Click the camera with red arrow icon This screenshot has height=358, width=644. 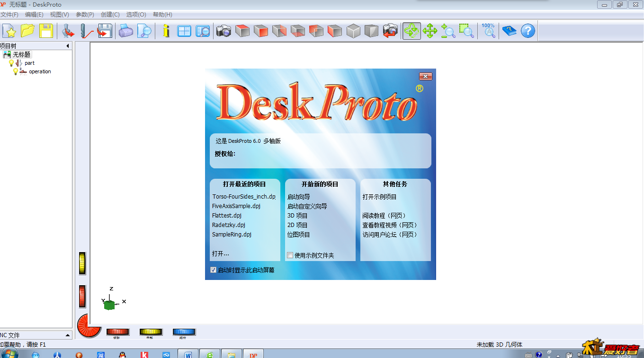[391, 31]
